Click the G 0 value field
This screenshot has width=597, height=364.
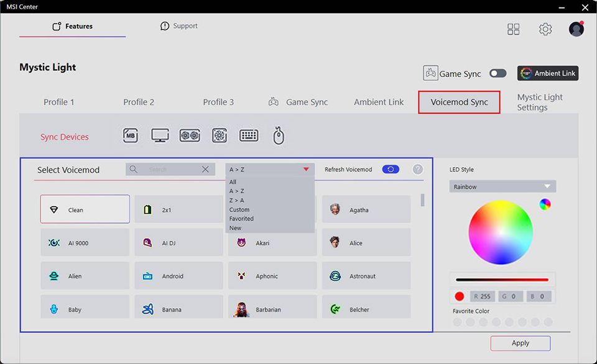pyautogui.click(x=510, y=296)
